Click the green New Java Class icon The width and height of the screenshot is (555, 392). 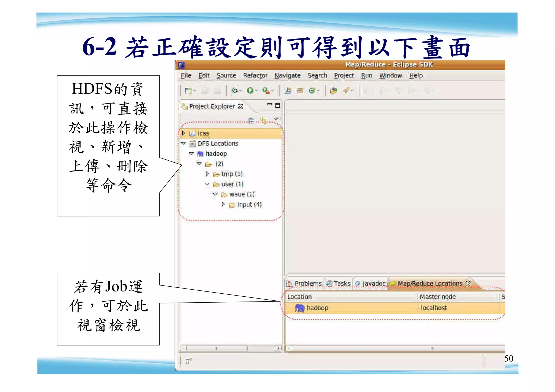(x=312, y=90)
